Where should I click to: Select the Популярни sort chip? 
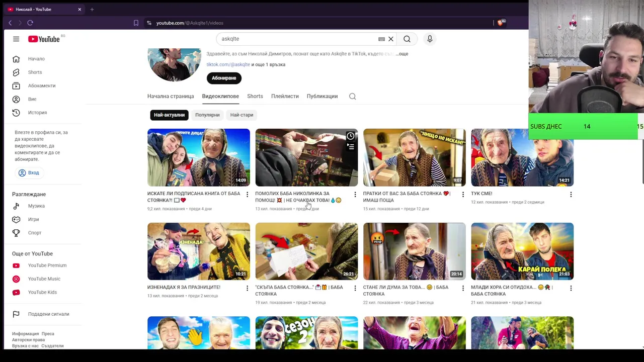click(x=207, y=115)
